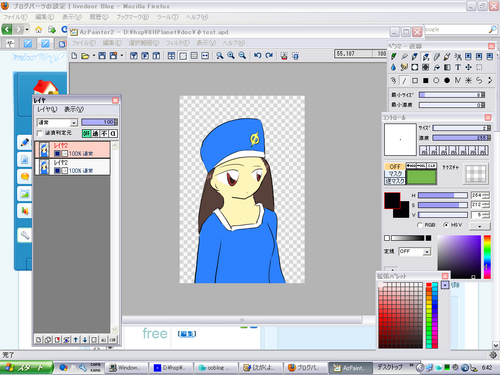The image size is (500, 375).
Task: Enable マスク mask mode
Action: (x=395, y=174)
